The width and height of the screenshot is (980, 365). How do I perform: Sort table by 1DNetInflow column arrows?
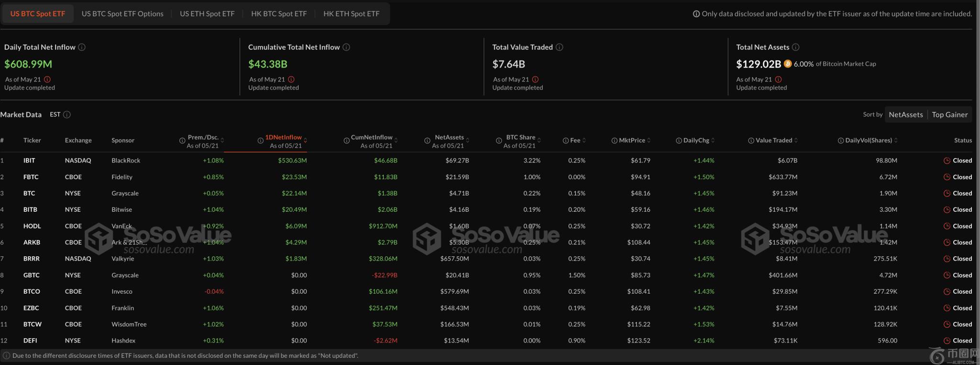pos(305,140)
